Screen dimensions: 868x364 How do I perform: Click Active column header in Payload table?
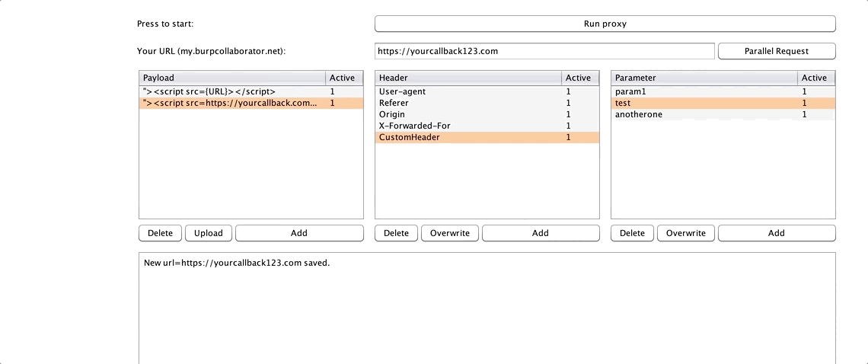tap(344, 78)
